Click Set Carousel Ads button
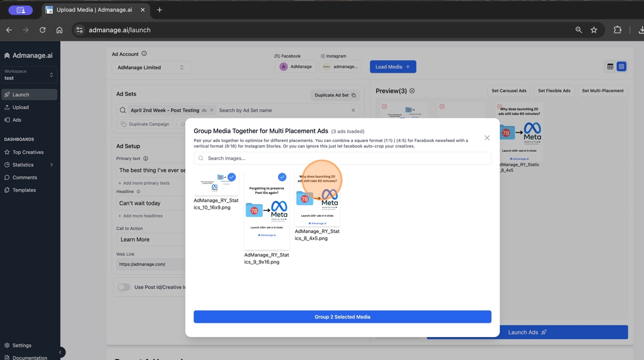The height and width of the screenshot is (360, 644). coord(509,91)
